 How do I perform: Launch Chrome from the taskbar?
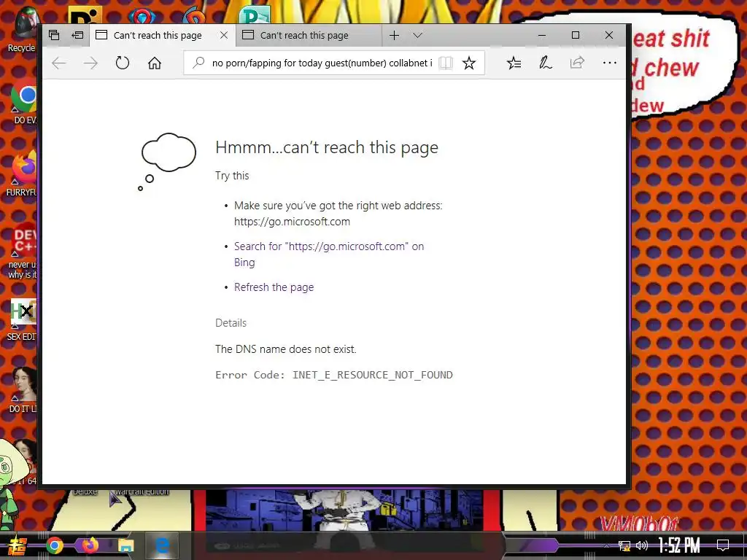[x=55, y=545]
